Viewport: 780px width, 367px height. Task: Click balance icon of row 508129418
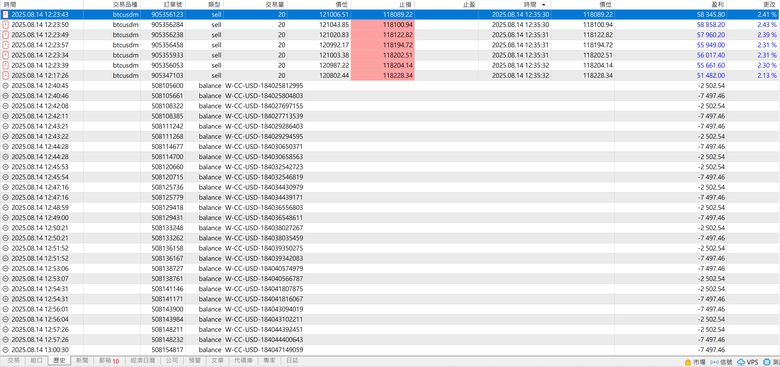coord(5,208)
